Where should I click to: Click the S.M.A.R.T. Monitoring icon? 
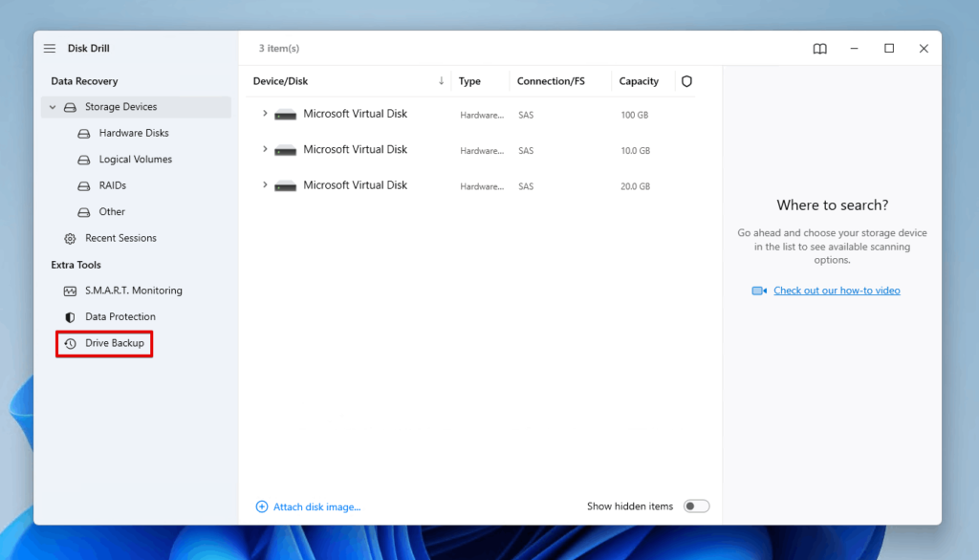pos(69,291)
